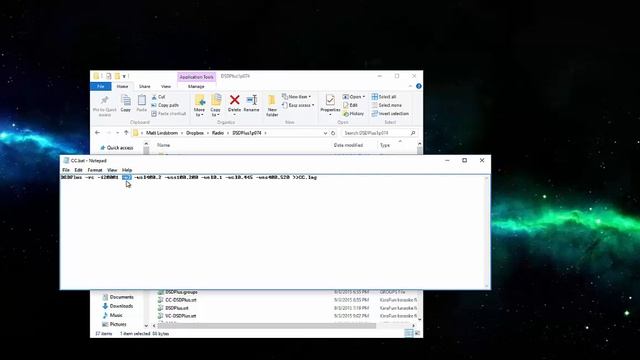Click the Copy icon in Clipboard group
The width and height of the screenshot is (640, 360).
pyautogui.click(x=126, y=100)
